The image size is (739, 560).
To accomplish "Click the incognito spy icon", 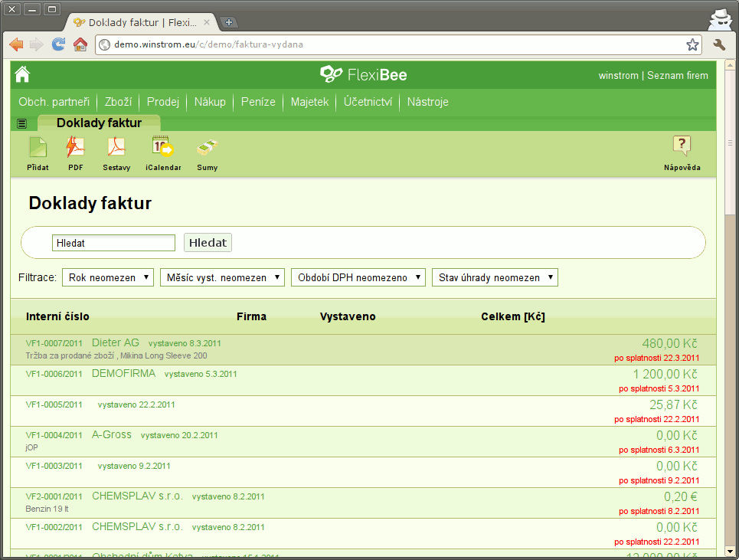I will 721,20.
